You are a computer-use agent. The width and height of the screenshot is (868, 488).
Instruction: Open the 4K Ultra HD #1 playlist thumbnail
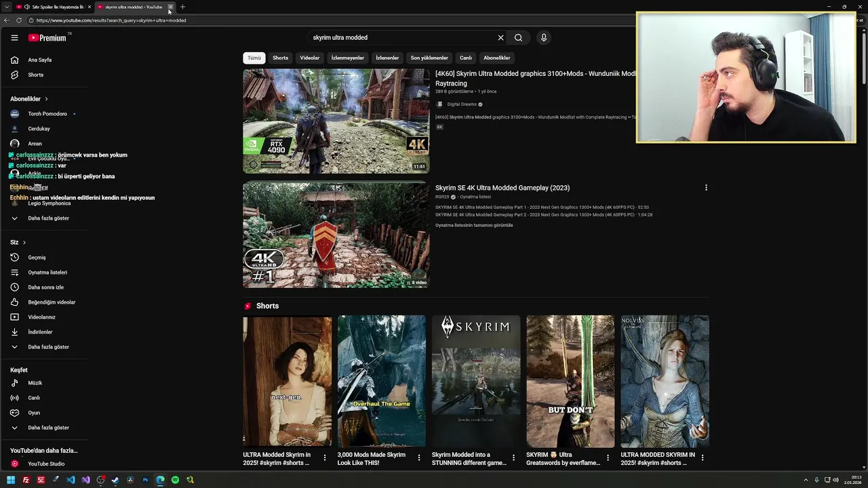[336, 235]
